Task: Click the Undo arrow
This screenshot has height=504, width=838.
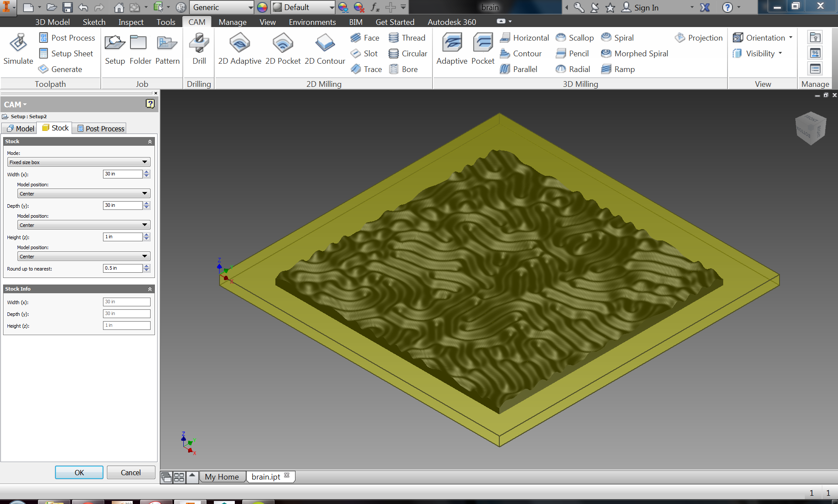Action: [83, 7]
